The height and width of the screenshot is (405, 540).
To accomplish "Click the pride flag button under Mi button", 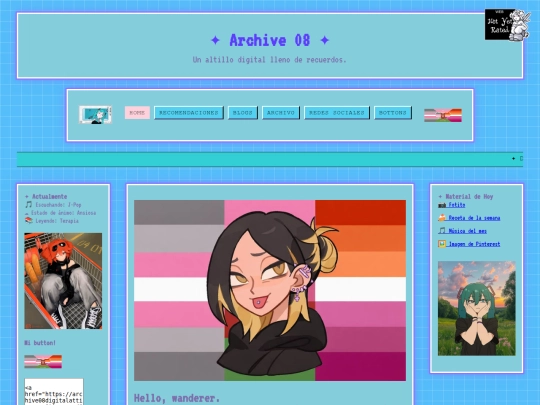I will click(43, 362).
